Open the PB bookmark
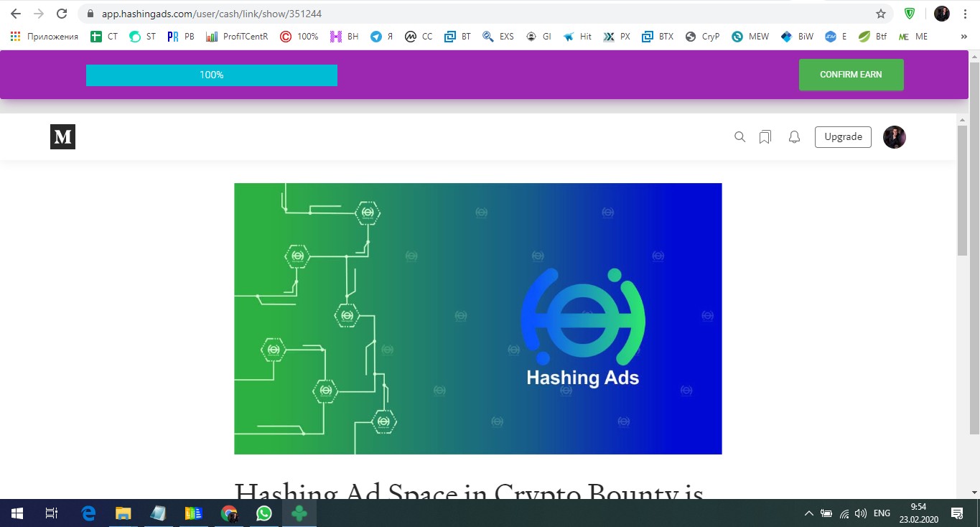The height and width of the screenshot is (527, 980). pos(181,37)
